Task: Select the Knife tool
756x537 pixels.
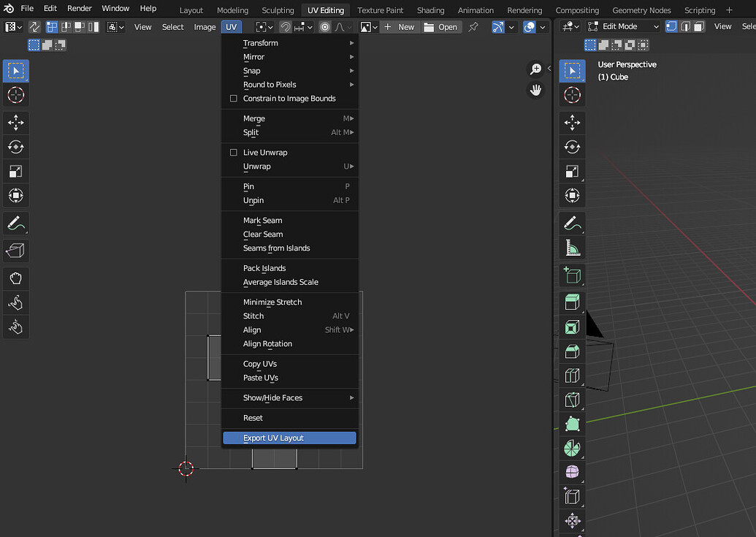Action: click(x=573, y=400)
